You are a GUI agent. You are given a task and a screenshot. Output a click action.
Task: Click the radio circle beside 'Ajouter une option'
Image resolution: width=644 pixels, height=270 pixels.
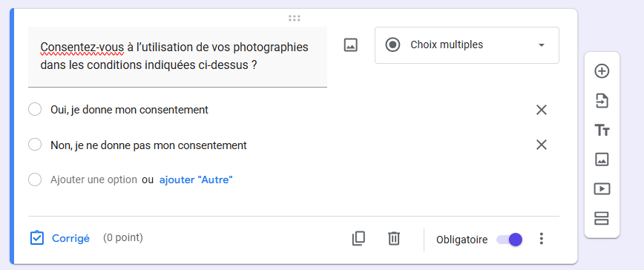(35, 180)
